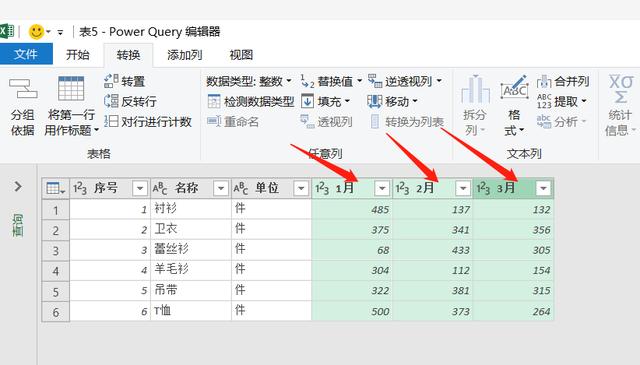Open the 单位 column filter dropdown
Screen dimensions: 640x365
301,188
